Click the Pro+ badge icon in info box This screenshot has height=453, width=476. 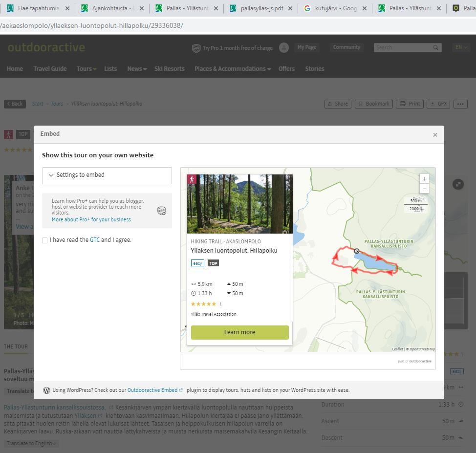click(x=161, y=211)
